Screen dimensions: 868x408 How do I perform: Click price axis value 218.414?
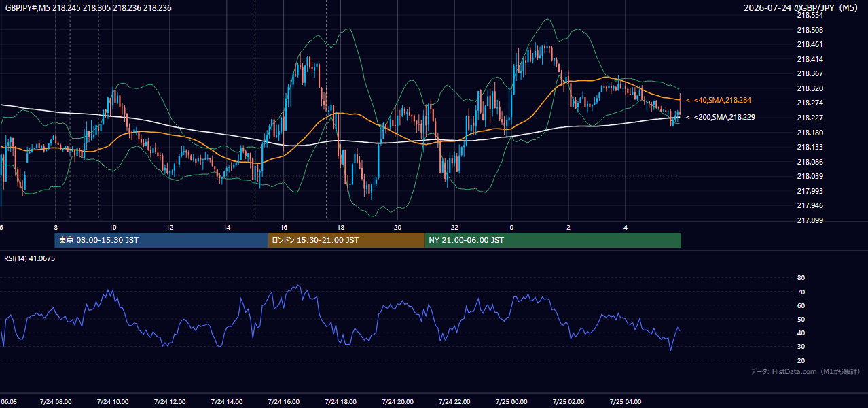[810, 59]
